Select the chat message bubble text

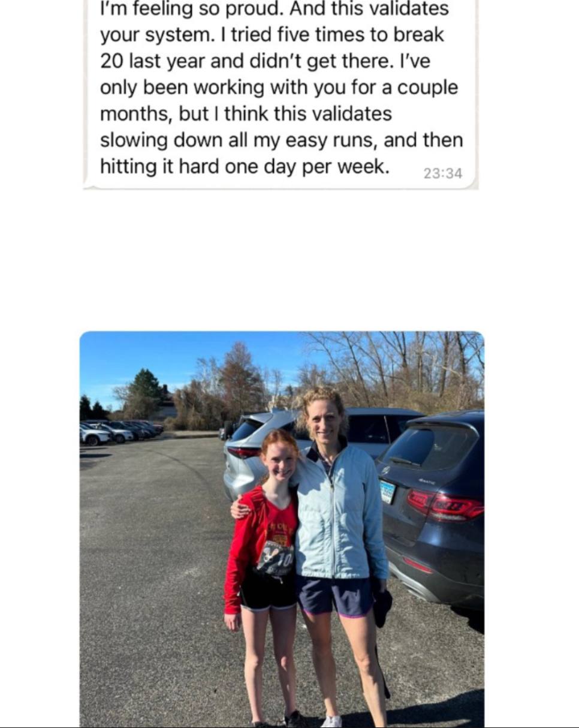coord(281,88)
